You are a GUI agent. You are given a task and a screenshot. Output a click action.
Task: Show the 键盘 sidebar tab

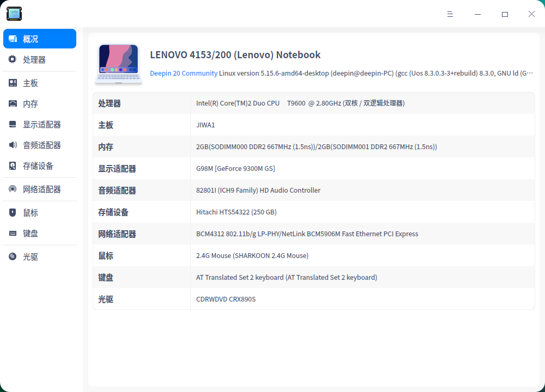(40, 234)
